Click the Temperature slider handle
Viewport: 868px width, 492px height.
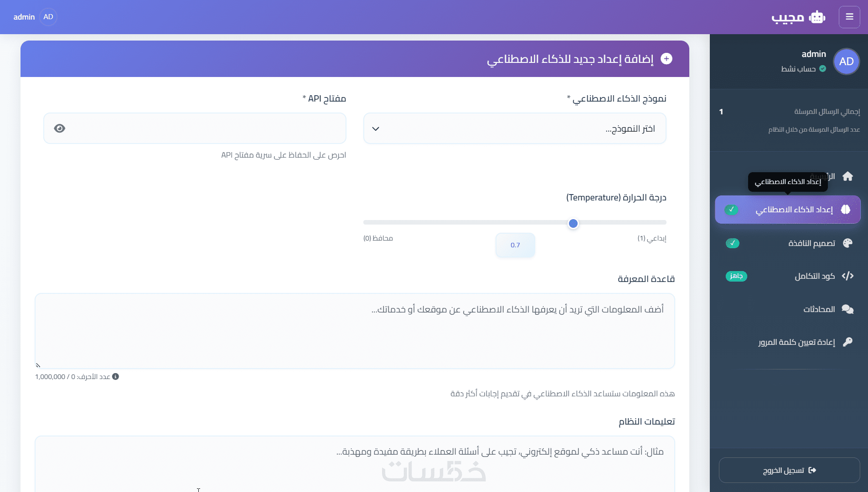click(x=573, y=223)
